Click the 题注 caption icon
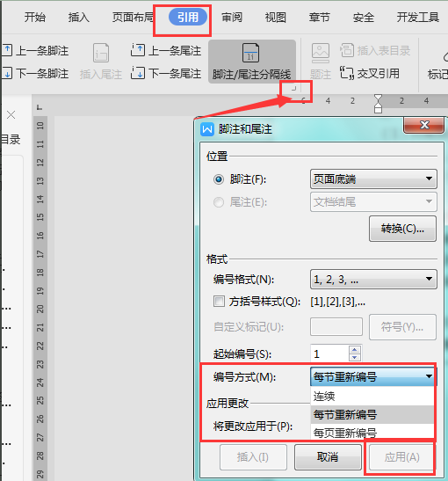448x481 pixels. pyautogui.click(x=321, y=51)
